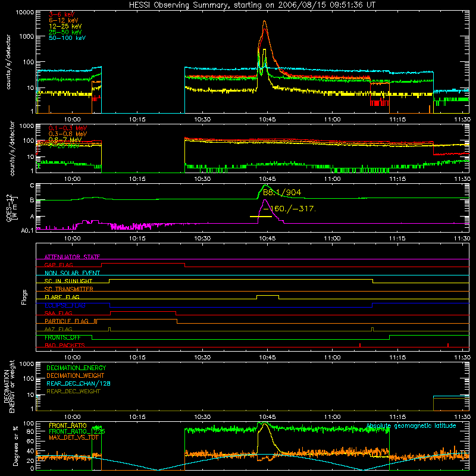This screenshot has height=476, width=476.
Task: Click the GAP_FLAG label
Action: (58, 265)
